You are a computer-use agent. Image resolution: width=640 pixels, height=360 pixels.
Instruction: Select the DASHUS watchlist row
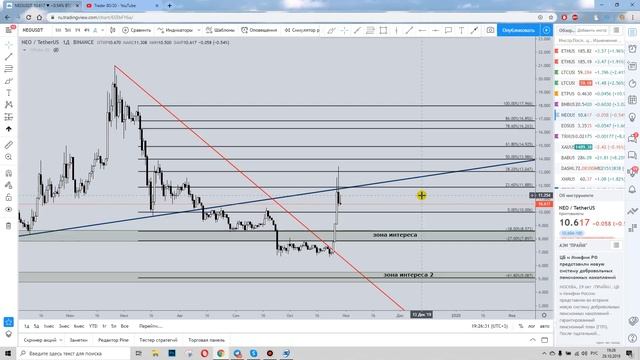click(589, 168)
